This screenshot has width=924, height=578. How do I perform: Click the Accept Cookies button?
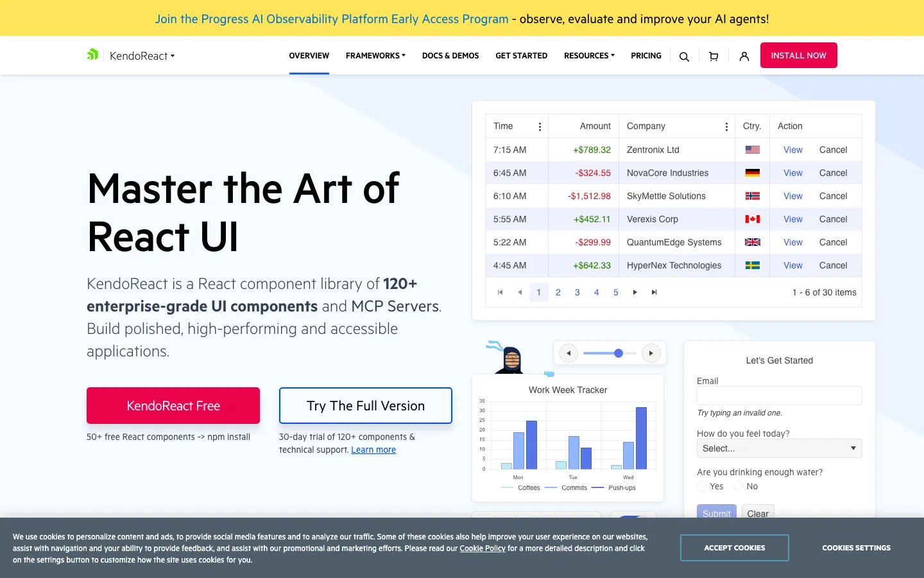tap(735, 548)
